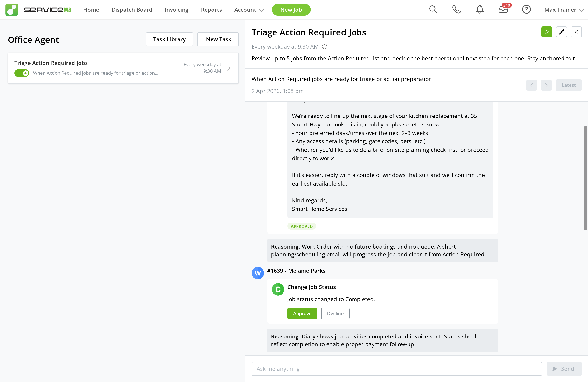Run the Triage task with green play button
Screen dimensions: 588x382
(547, 32)
